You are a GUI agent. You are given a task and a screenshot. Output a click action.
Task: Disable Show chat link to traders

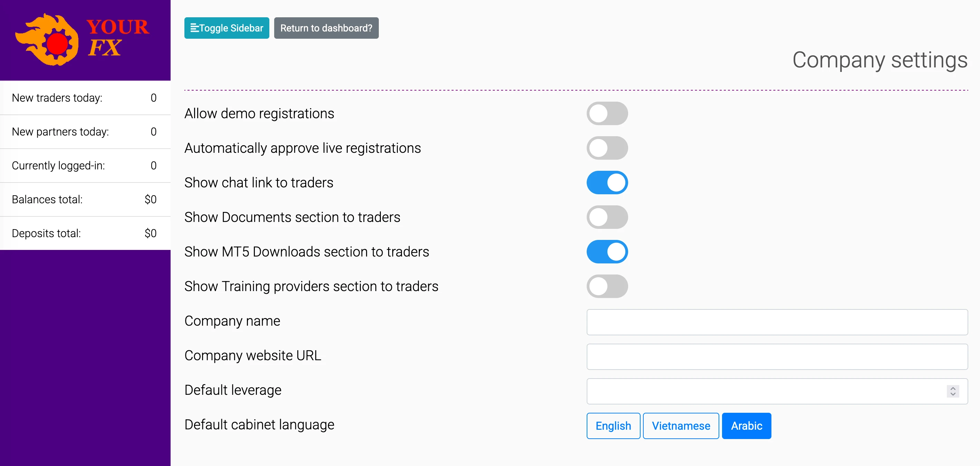click(x=607, y=183)
